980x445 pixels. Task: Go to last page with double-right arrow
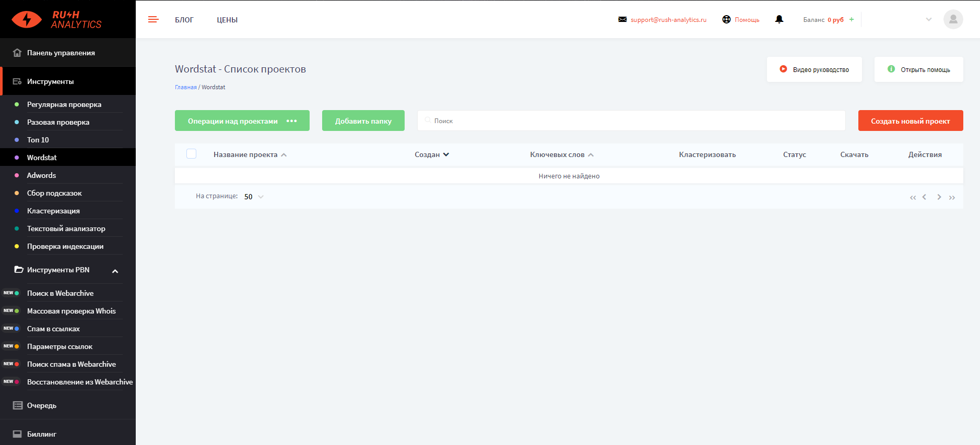[x=952, y=197]
